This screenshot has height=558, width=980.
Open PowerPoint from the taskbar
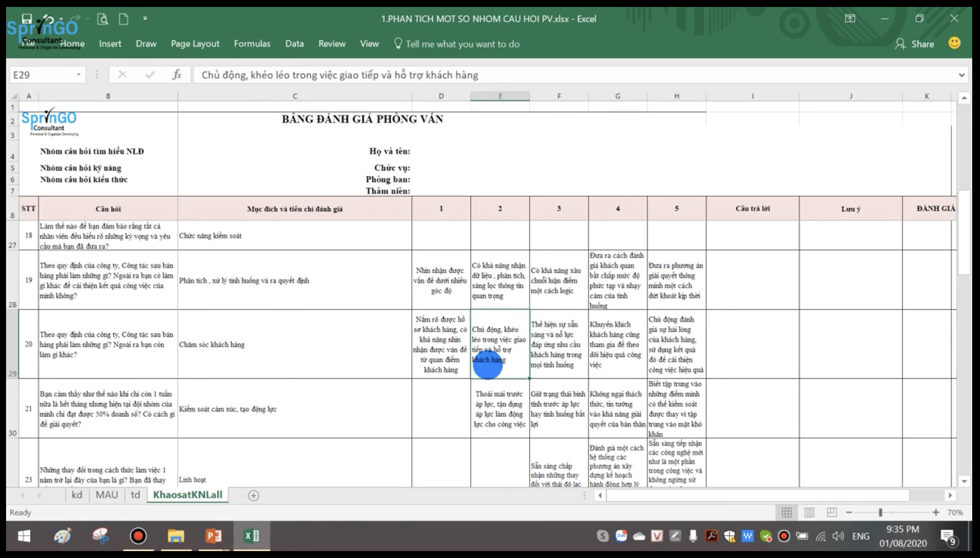(213, 536)
